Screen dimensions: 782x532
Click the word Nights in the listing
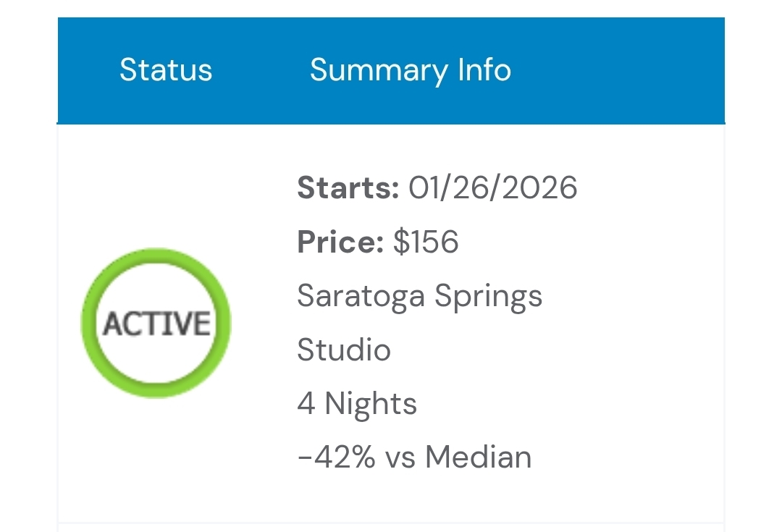(371, 403)
